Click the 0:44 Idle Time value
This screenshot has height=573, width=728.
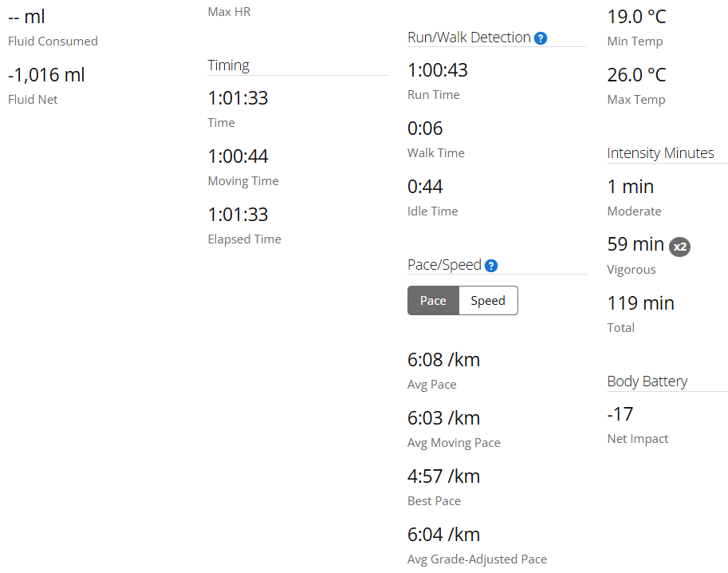point(425,187)
